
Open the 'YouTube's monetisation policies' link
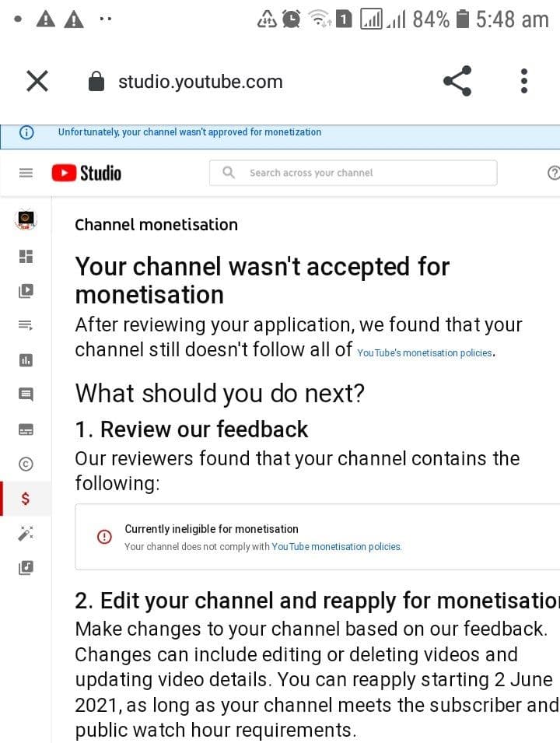click(425, 353)
